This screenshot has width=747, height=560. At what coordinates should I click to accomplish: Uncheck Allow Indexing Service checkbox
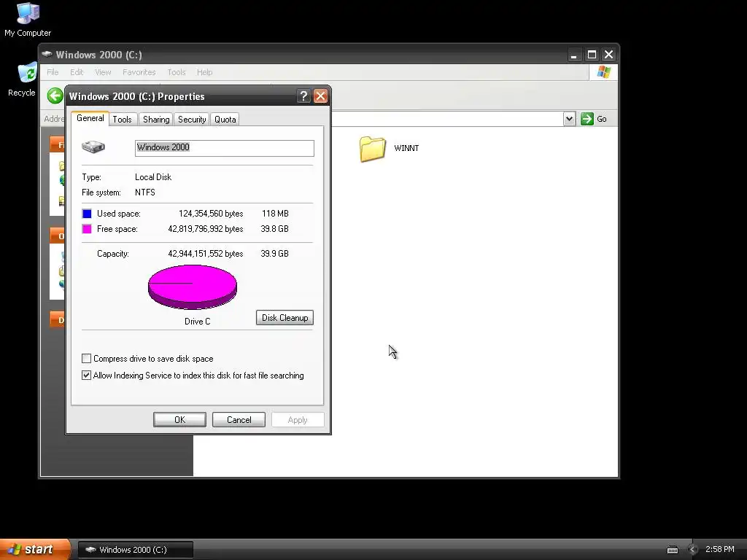(x=86, y=376)
